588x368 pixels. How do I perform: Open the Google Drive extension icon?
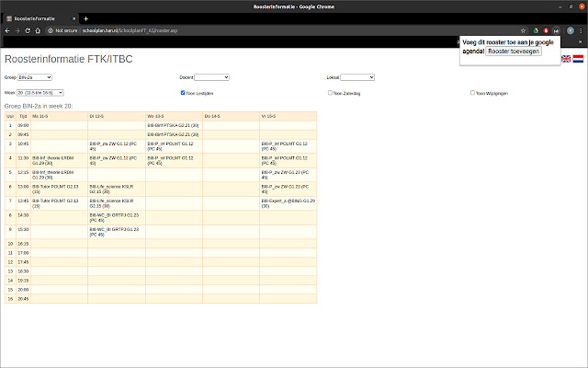536,30
